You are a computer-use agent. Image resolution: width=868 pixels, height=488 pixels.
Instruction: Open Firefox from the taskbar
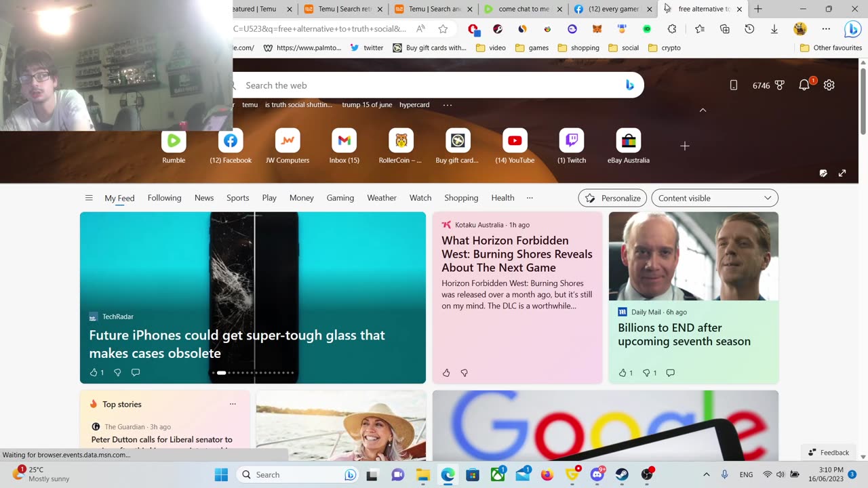pyautogui.click(x=547, y=474)
